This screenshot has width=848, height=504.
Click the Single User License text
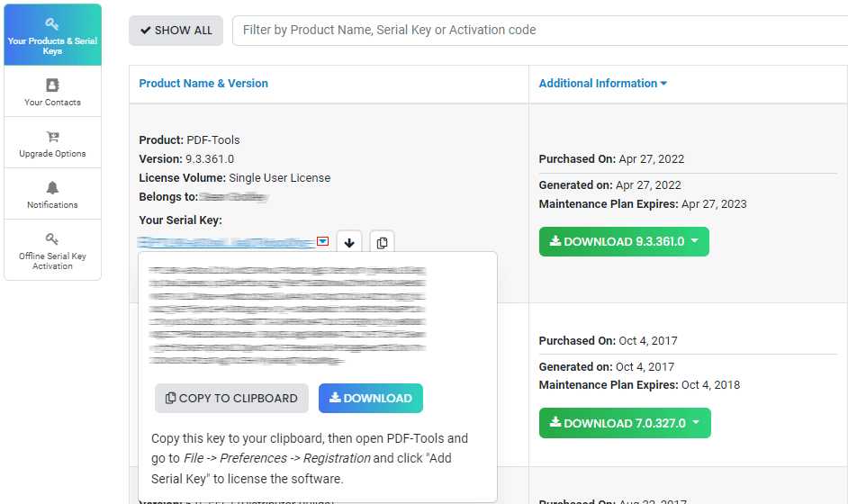point(280,178)
